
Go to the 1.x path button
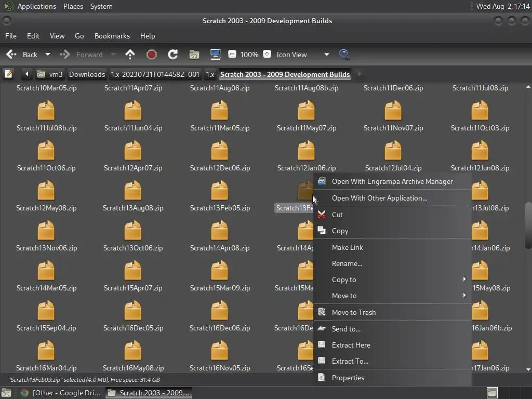210,74
